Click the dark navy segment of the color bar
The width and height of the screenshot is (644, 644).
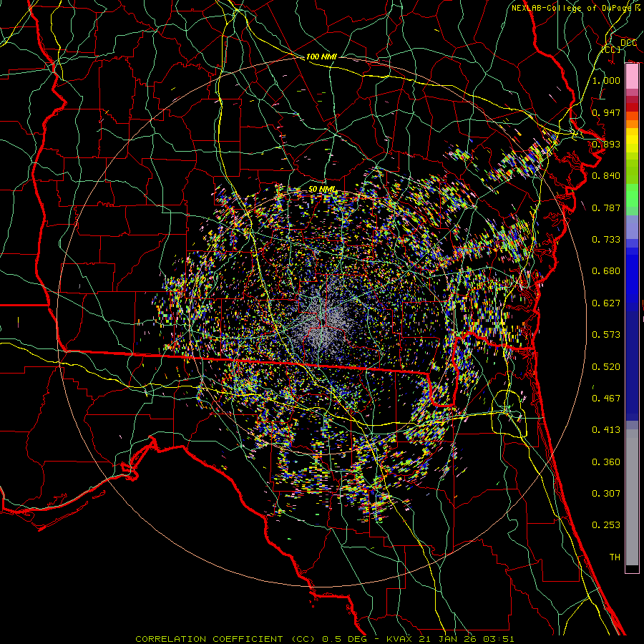pyautogui.click(x=632, y=366)
